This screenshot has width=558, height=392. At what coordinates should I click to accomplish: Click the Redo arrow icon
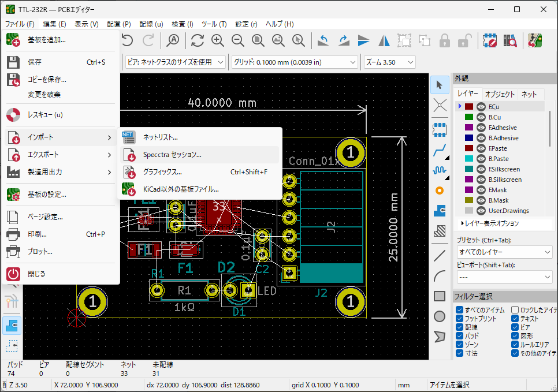point(148,40)
